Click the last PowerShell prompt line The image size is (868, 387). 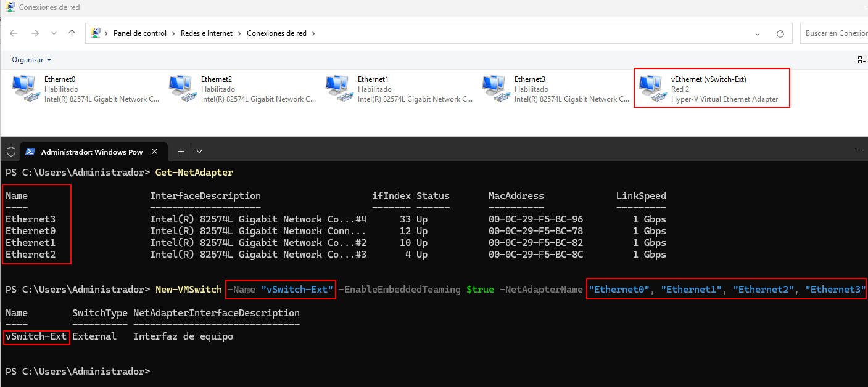77,372
